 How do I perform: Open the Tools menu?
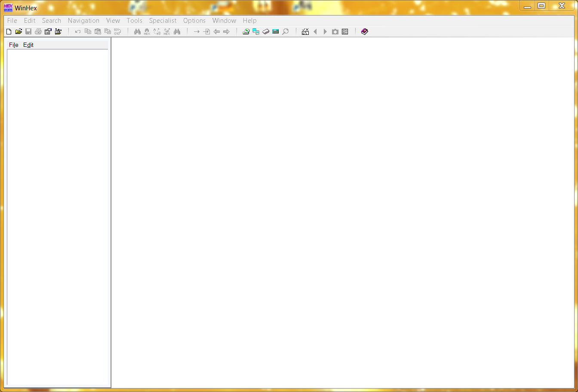tap(135, 20)
